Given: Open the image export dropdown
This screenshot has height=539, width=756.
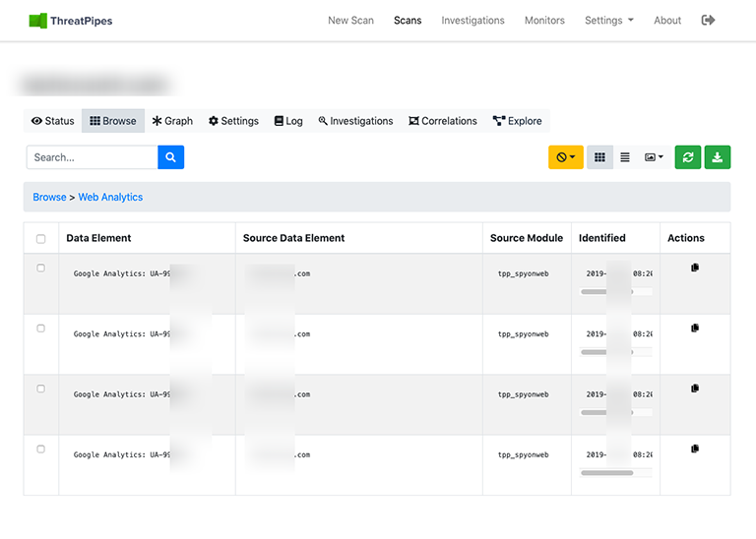Looking at the screenshot, I should pyautogui.click(x=654, y=157).
